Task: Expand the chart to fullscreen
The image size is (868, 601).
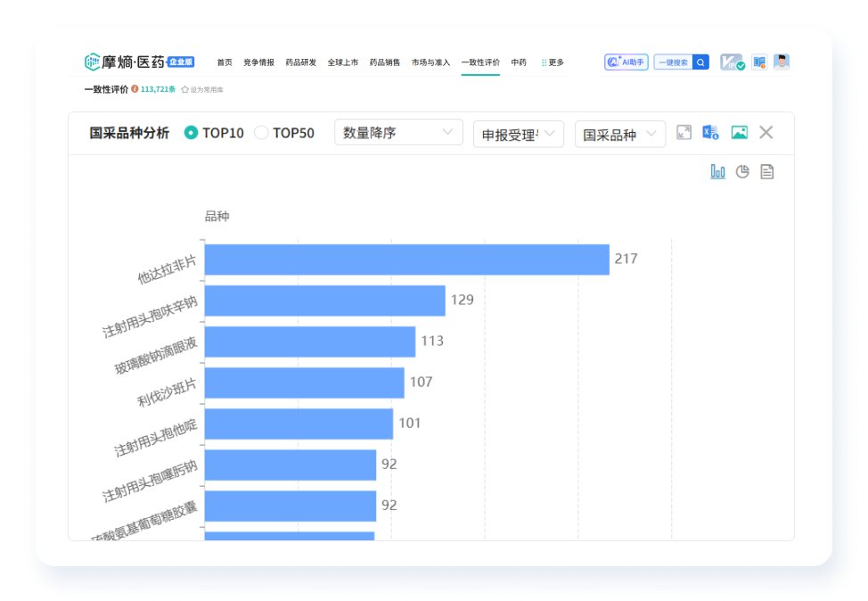Action: click(x=684, y=132)
